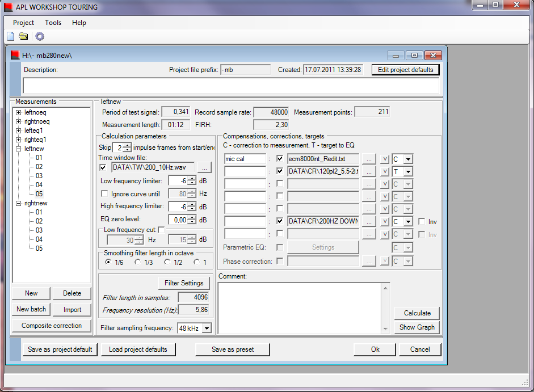Click the APL icon in inner window title
Image resolution: width=534 pixels, height=392 pixels.
pos(15,55)
